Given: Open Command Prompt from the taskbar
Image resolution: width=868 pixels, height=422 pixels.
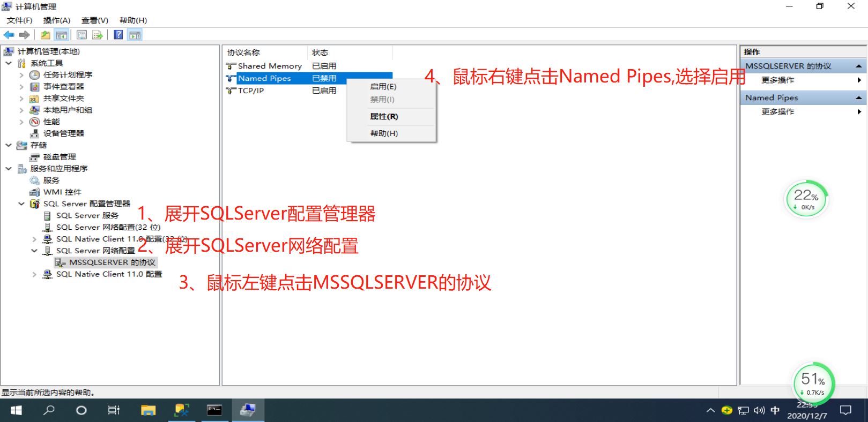Looking at the screenshot, I should (x=214, y=410).
